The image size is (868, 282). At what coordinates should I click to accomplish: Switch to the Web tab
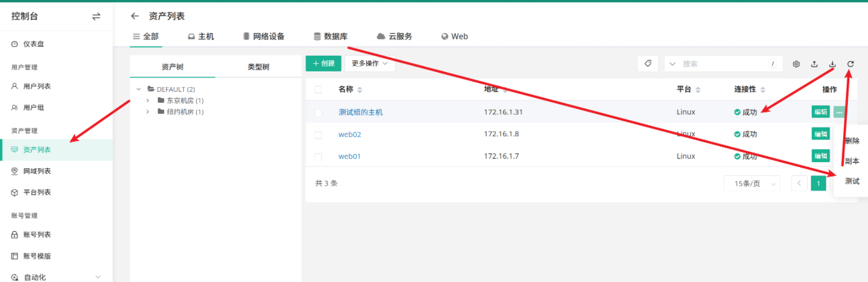[455, 36]
